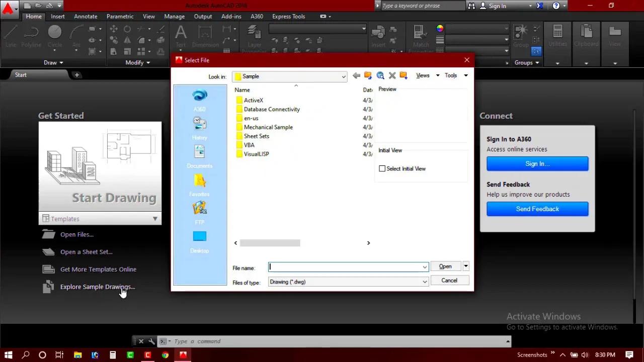Expand Files of type dropdown
This screenshot has width=644, height=362.
tap(425, 282)
